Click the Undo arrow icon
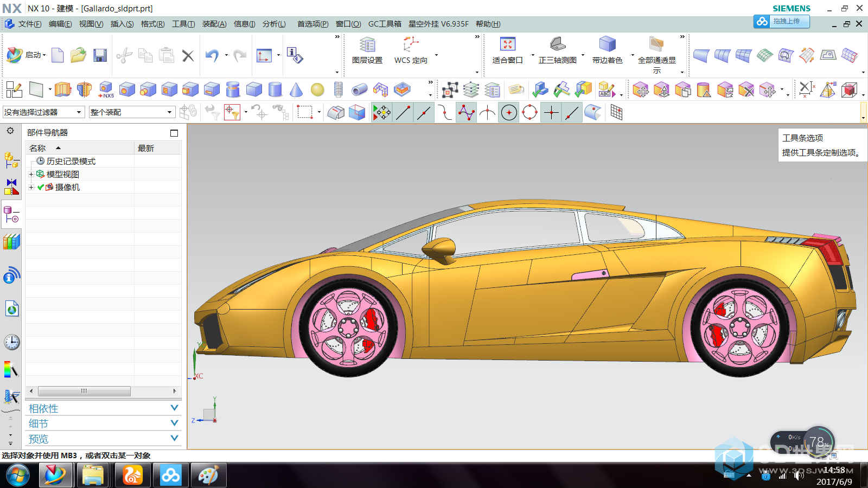The width and height of the screenshot is (868, 488). (212, 55)
